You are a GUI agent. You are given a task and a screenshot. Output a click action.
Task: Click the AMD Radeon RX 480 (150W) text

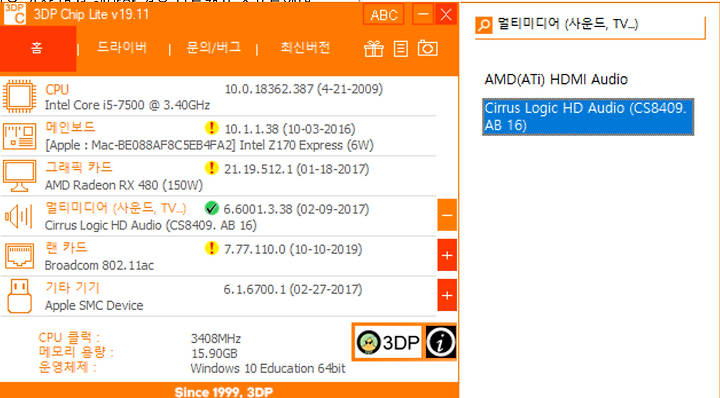124,185
